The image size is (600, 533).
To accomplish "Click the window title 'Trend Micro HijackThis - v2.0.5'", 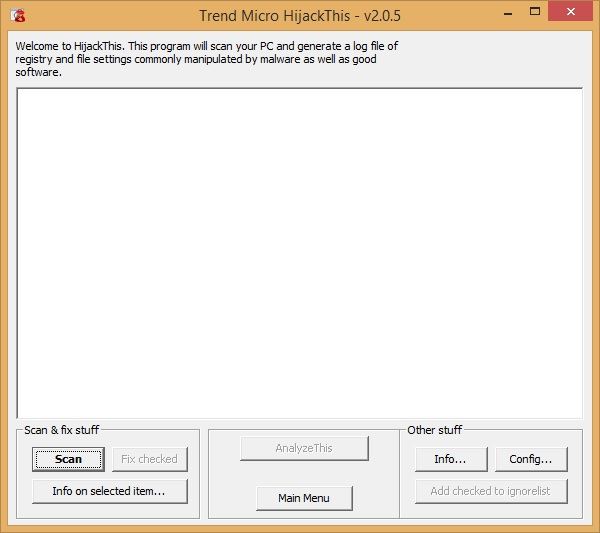I will pyautogui.click(x=300, y=16).
